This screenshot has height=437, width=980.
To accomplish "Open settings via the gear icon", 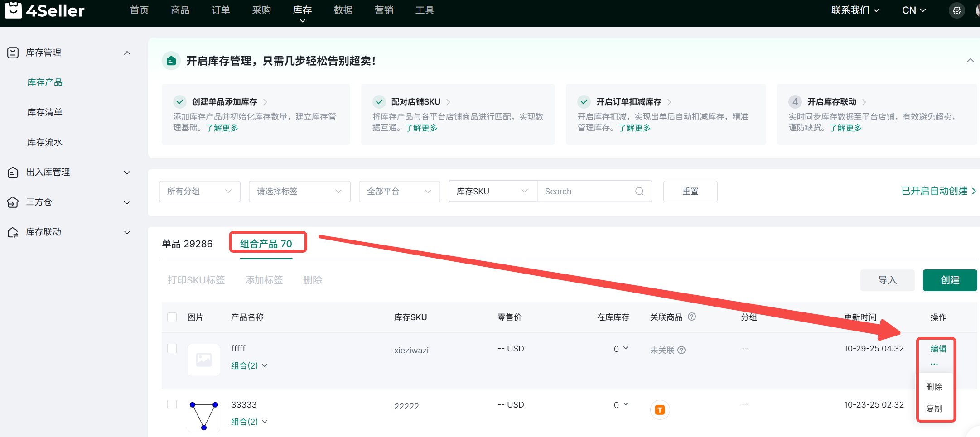I will (956, 11).
